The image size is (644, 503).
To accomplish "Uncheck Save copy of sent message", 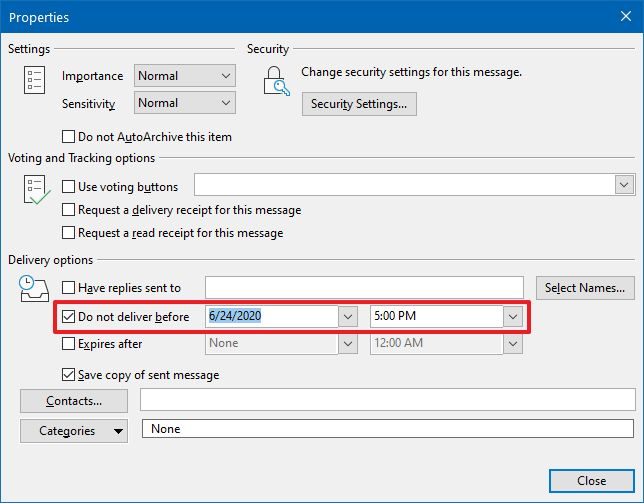I will [x=69, y=375].
